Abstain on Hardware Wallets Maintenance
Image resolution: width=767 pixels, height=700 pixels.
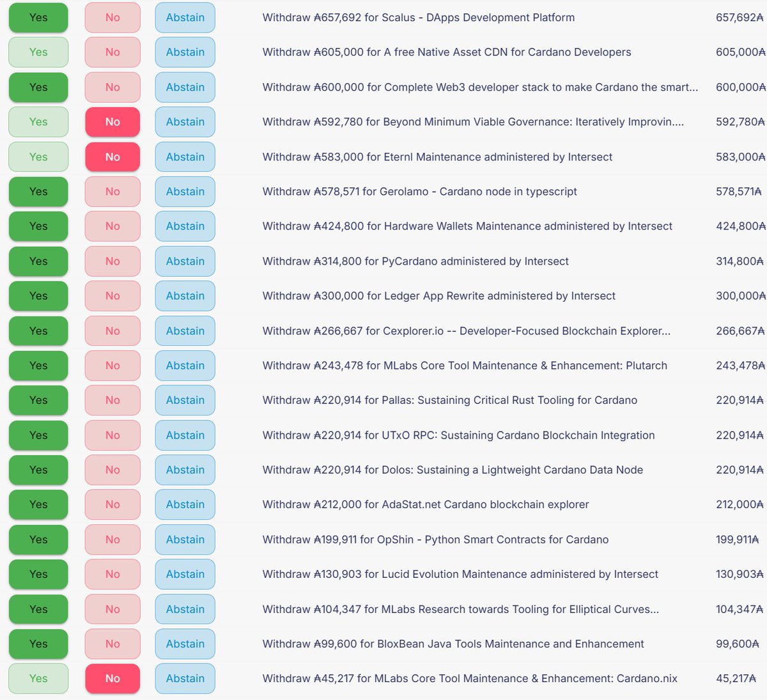pos(185,226)
